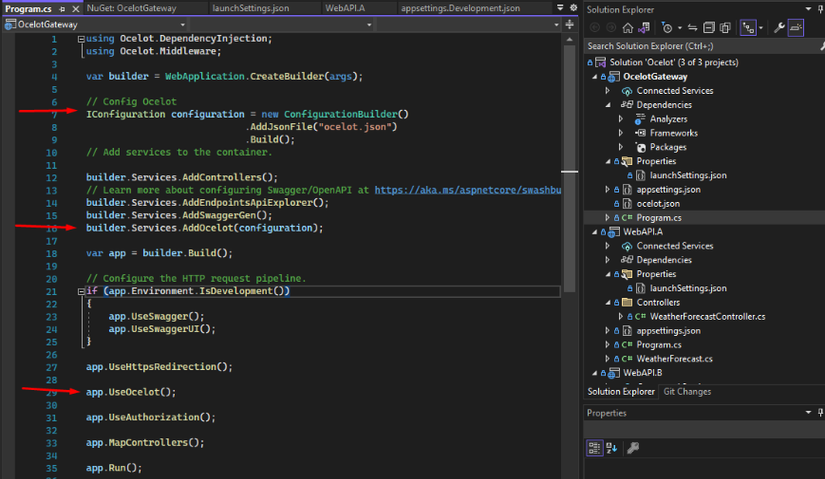825x479 pixels.
Task: Open ocelot.json in Solution Explorer
Action: click(x=657, y=203)
